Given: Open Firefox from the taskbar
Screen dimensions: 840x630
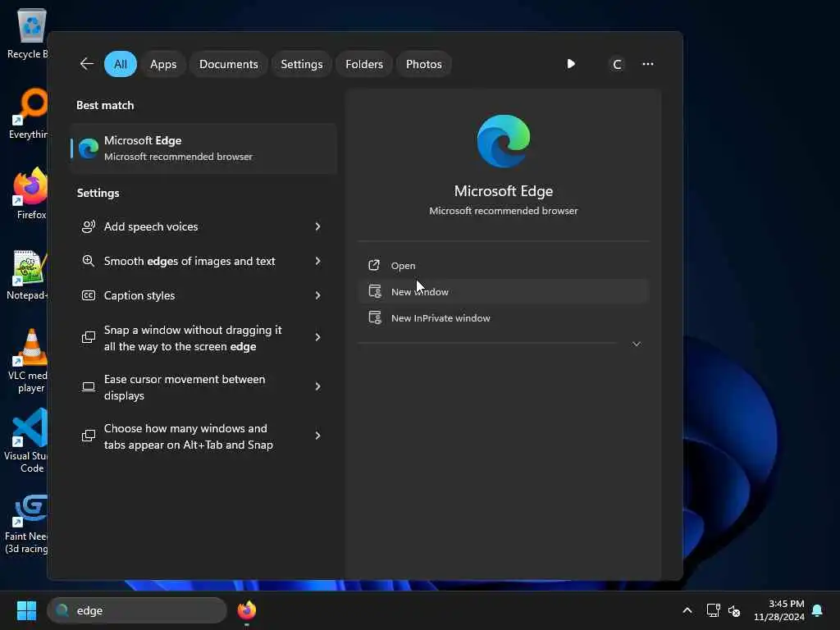Looking at the screenshot, I should (x=247, y=610).
